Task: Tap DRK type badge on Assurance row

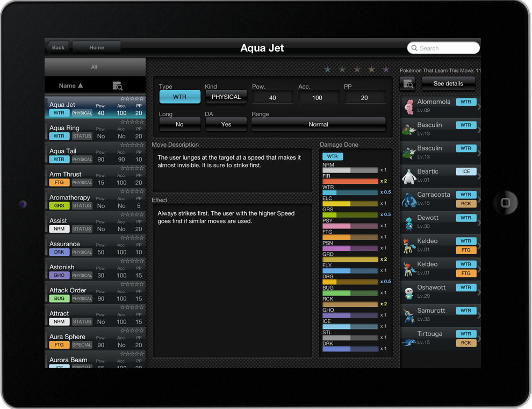Action: click(59, 252)
